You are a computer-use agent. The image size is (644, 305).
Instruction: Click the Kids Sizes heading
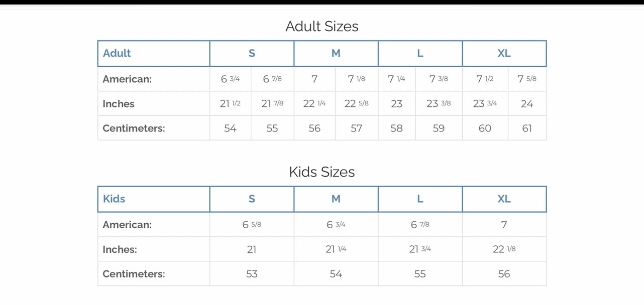pyautogui.click(x=321, y=172)
